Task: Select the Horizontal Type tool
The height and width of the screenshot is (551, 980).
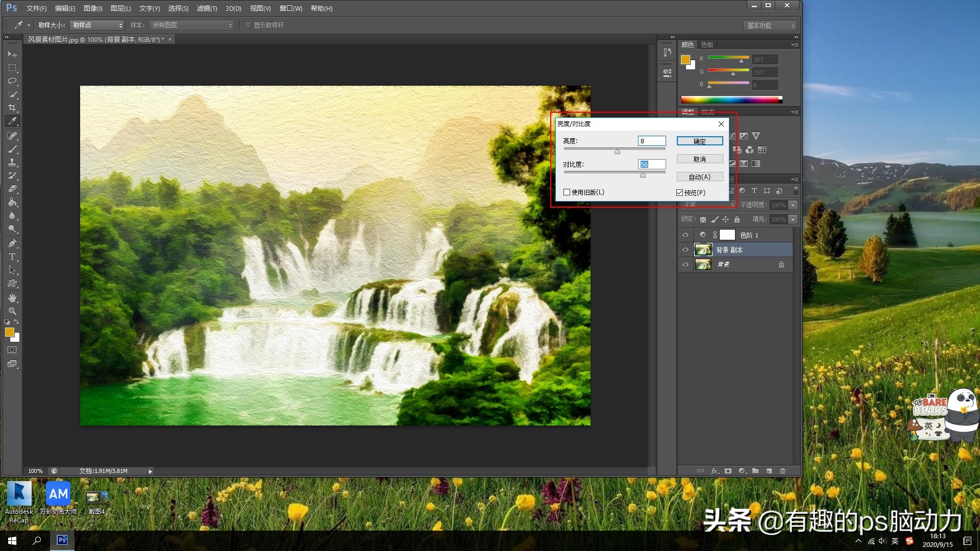Action: click(x=12, y=257)
